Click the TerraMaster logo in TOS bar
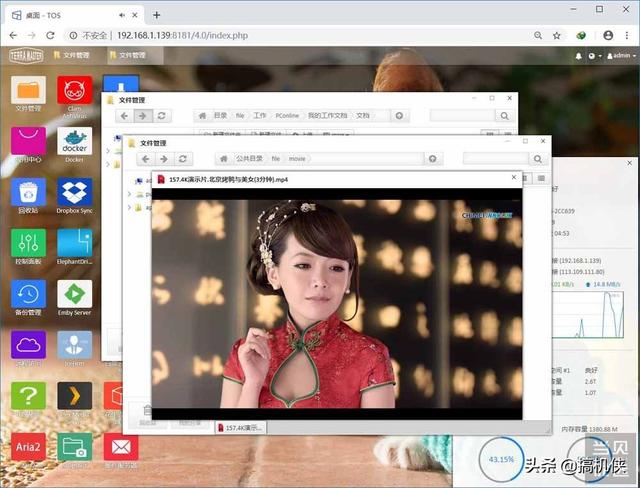Screen dimensions: 640x488 point(27,55)
